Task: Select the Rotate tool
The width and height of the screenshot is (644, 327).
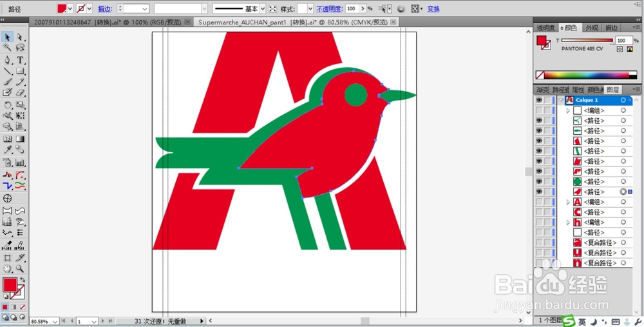Action: (7, 105)
